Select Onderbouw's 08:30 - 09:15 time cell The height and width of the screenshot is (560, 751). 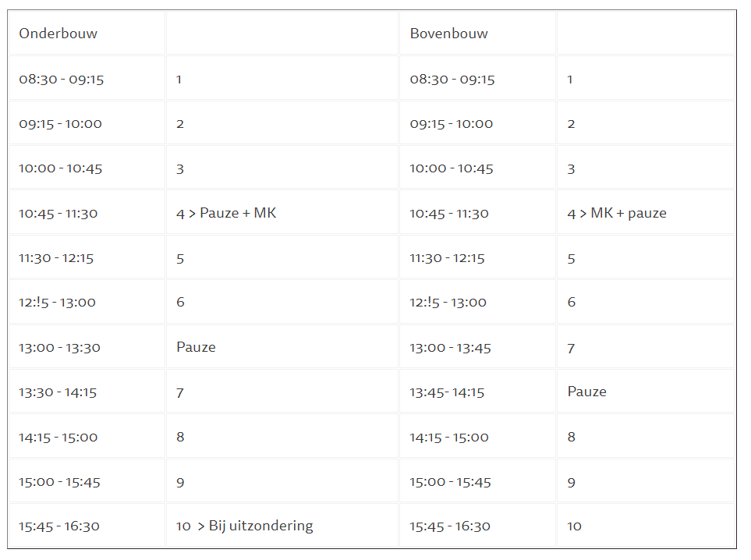pos(62,79)
